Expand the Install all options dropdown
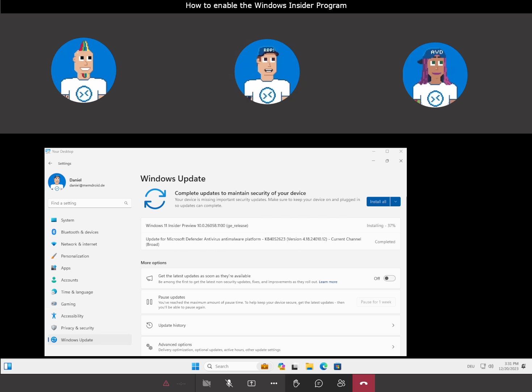Viewport: 532px width, 392px height. point(395,202)
